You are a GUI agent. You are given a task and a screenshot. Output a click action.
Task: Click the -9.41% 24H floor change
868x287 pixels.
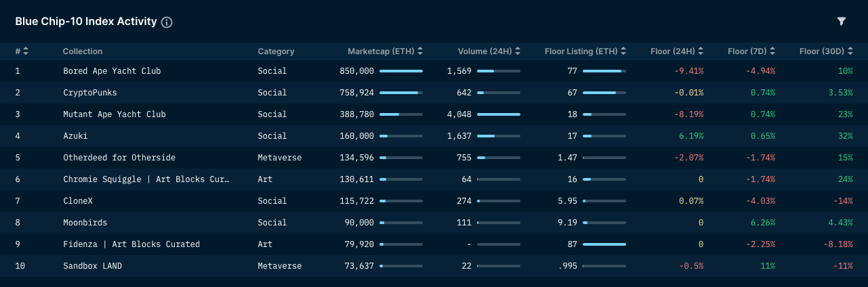pyautogui.click(x=689, y=71)
